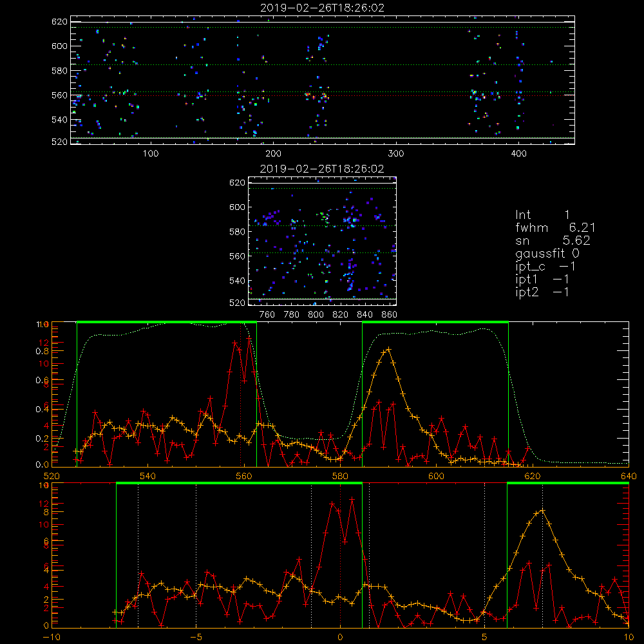
Task: Click x-axis label 800 of middle image
Action: point(316,315)
